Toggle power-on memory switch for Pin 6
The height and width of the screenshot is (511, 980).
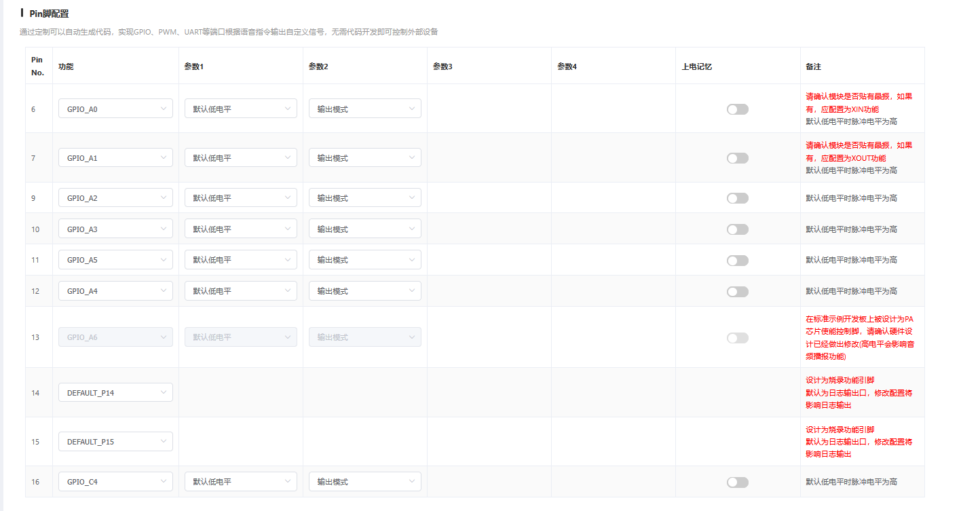737,109
